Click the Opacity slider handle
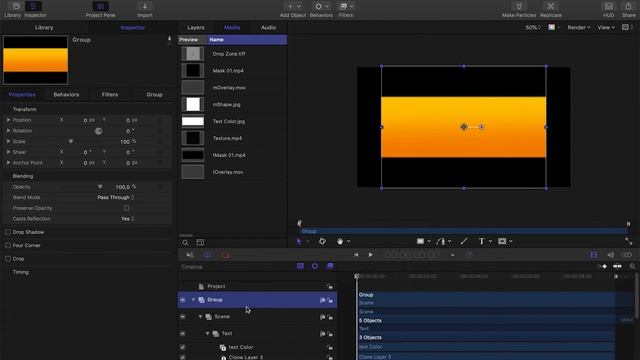640x360 pixels. pyautogui.click(x=100, y=187)
